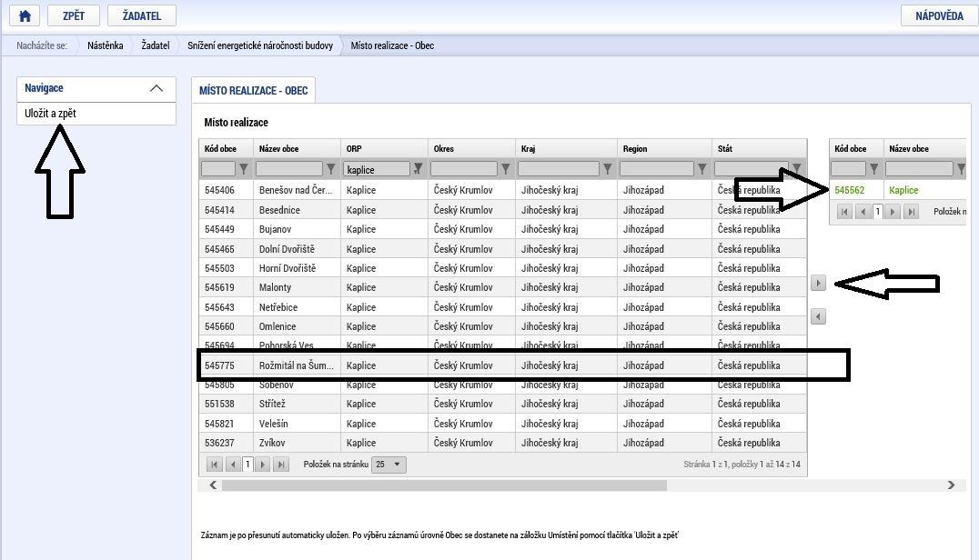Select the Velešín row
The image size is (979, 560).
coord(503,424)
